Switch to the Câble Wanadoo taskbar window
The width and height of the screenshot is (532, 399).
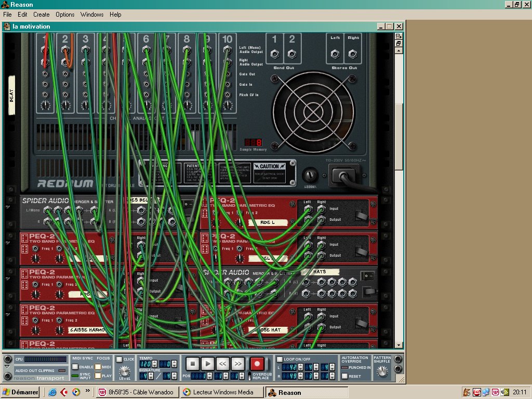click(x=137, y=392)
